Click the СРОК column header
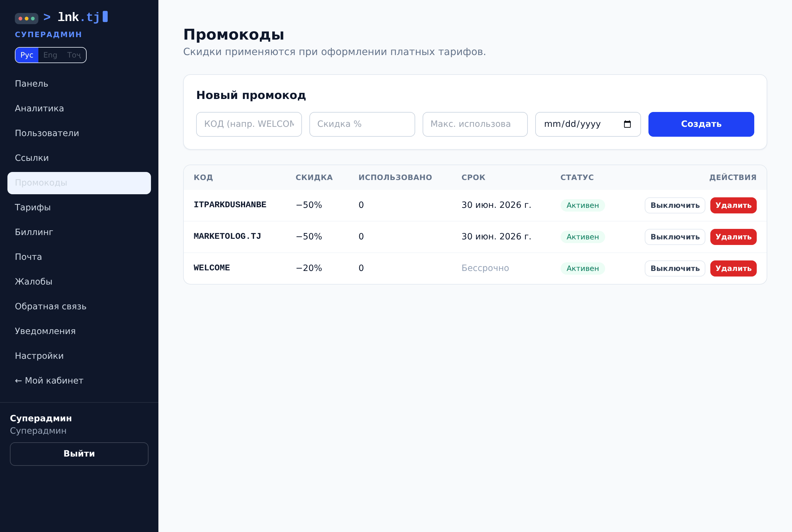 point(473,178)
